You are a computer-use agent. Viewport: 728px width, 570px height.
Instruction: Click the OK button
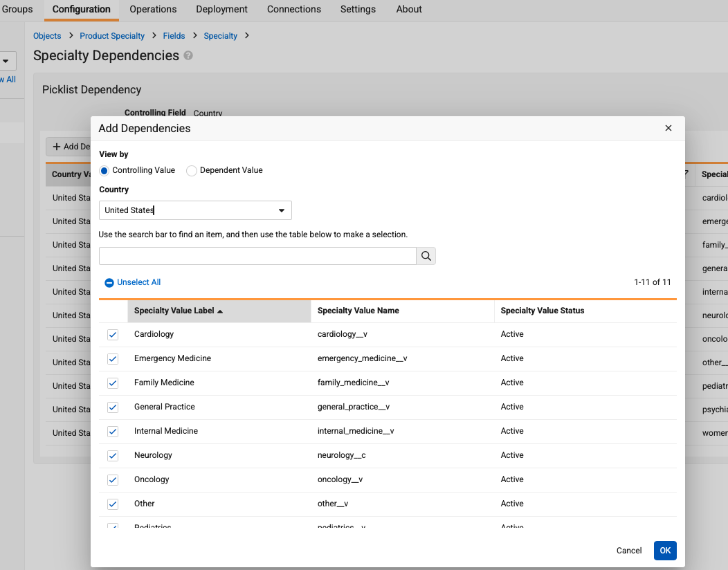[665, 551]
